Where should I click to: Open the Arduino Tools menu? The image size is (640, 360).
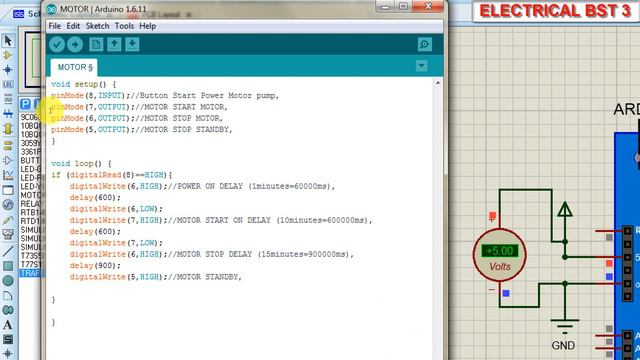pos(124,26)
